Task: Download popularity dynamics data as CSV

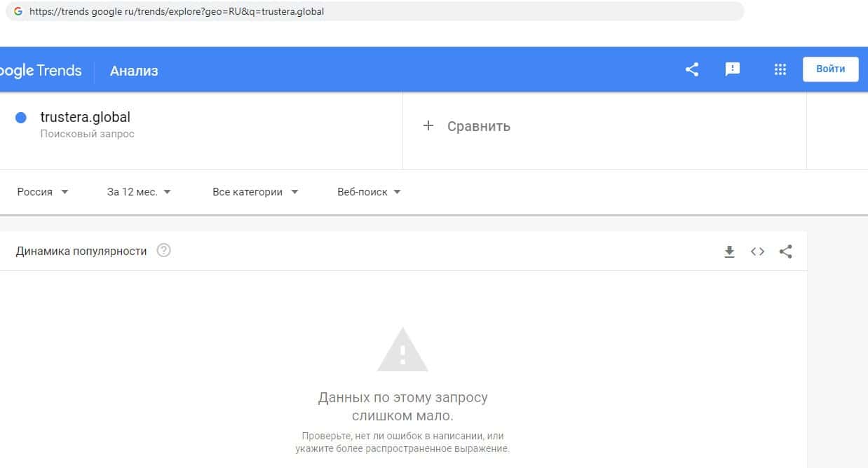Action: click(729, 252)
